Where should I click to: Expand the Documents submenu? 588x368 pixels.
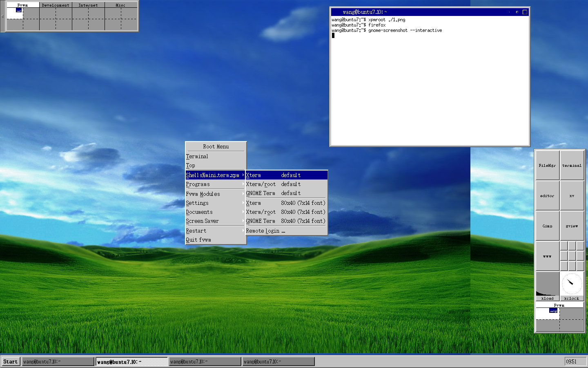coord(216,212)
